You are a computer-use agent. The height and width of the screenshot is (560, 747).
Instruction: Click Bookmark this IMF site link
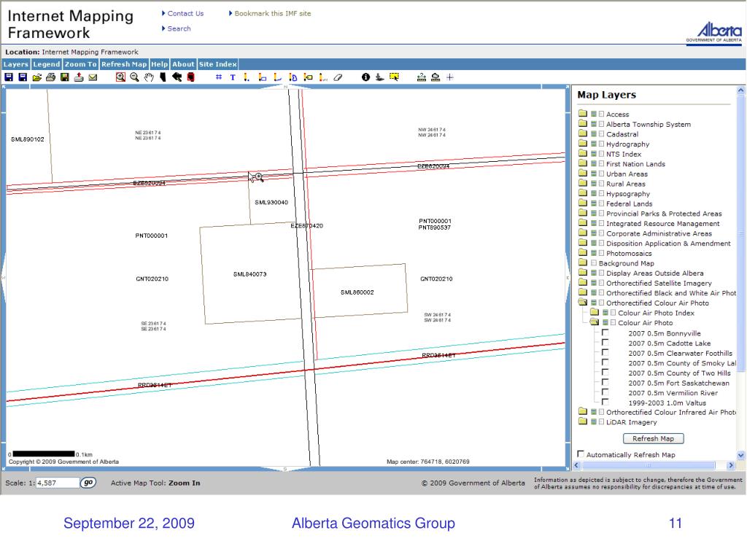point(273,13)
